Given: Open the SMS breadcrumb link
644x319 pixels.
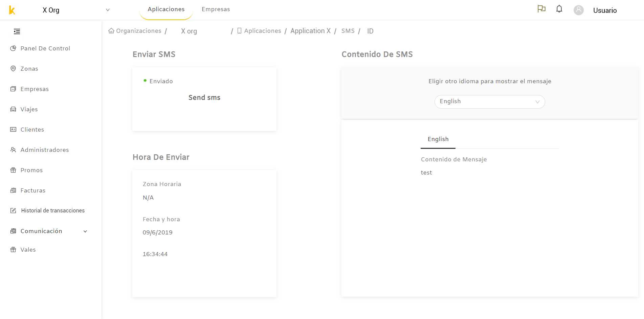Looking at the screenshot, I should 348,31.
